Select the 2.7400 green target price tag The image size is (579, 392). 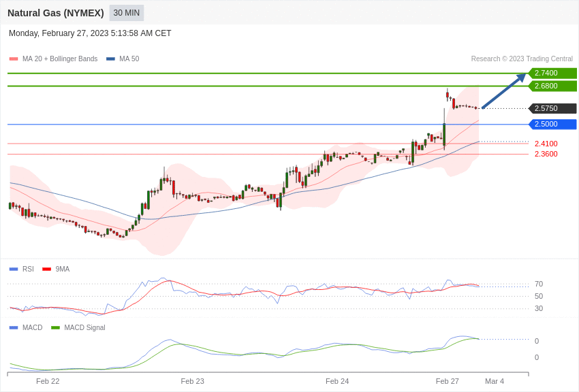(x=552, y=73)
